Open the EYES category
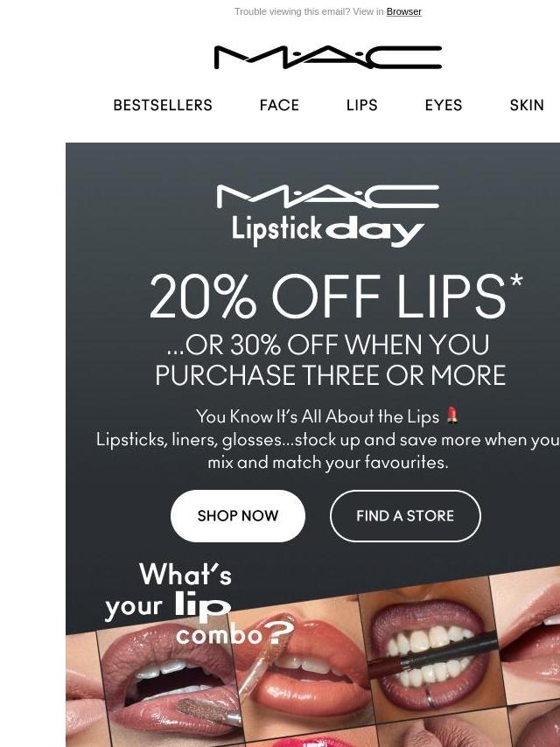This screenshot has width=560, height=747. (x=444, y=105)
